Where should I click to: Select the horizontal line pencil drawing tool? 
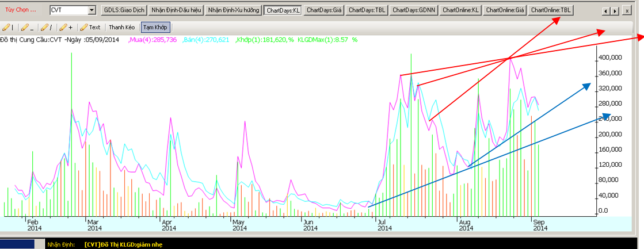click(x=27, y=28)
